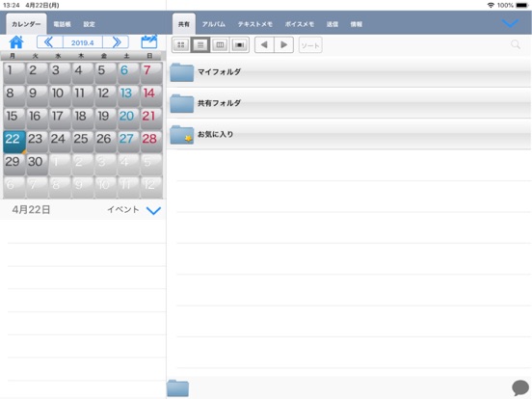Switch to cover flow view

[x=240, y=44]
